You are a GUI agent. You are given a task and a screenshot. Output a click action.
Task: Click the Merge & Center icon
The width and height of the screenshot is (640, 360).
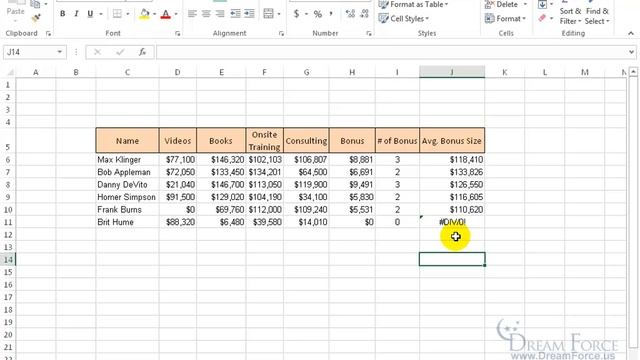click(269, 14)
